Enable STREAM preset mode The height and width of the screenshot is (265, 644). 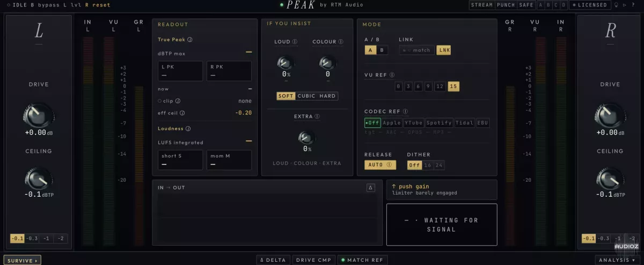pos(481,5)
